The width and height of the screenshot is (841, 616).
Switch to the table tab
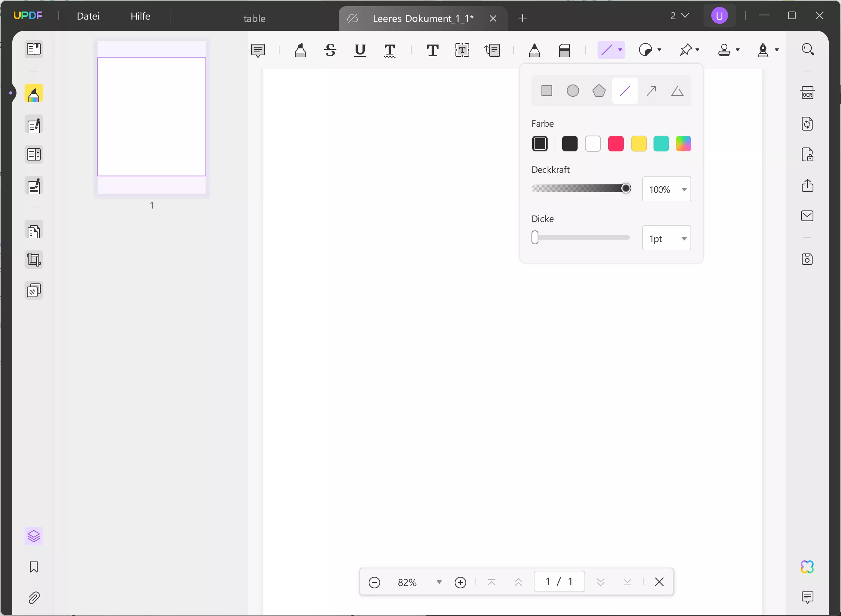(x=254, y=18)
